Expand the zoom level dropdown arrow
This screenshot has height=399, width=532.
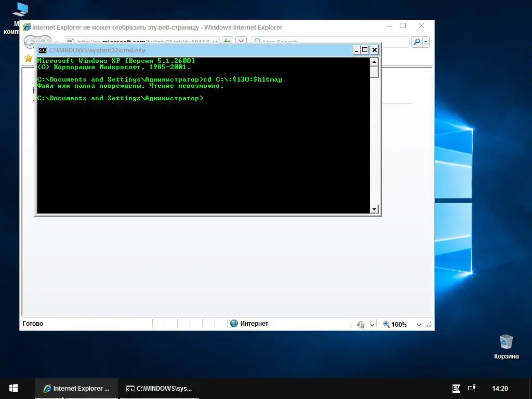pos(419,325)
